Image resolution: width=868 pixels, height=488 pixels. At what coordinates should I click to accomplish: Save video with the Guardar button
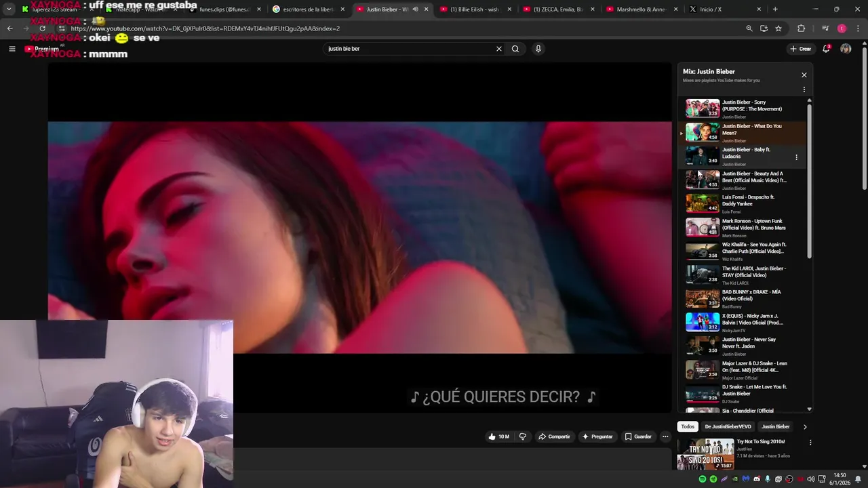click(x=638, y=436)
